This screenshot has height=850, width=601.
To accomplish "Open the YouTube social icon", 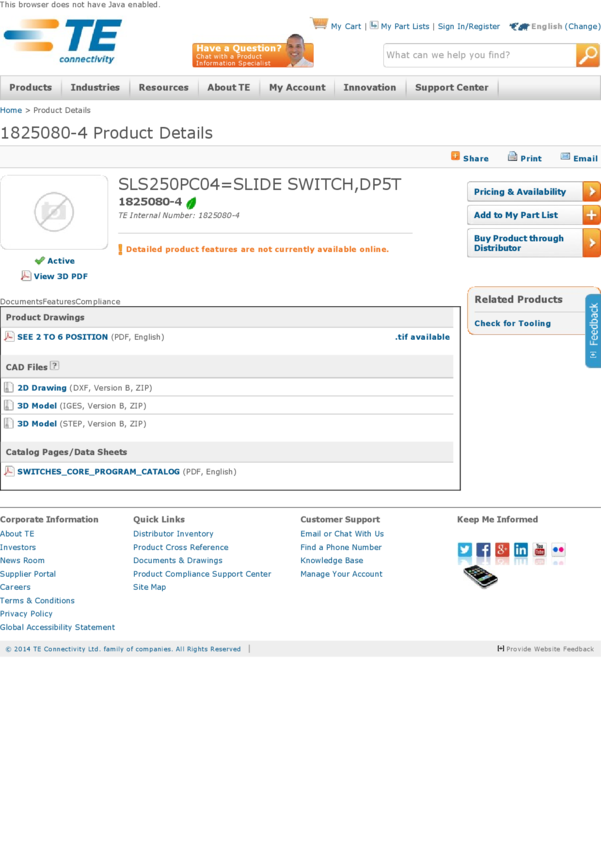I will pos(540,550).
